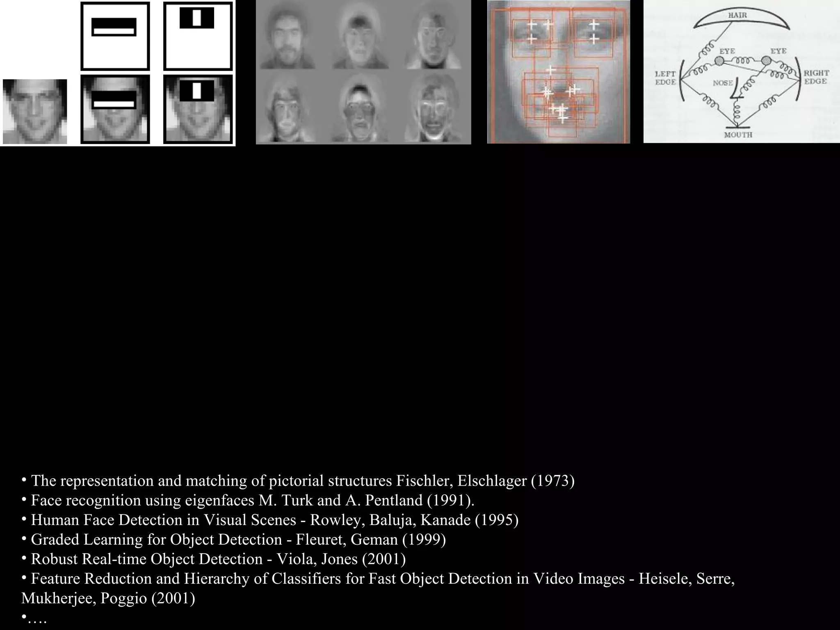Click the HAIR label in the diagram
Screen dimensions: 840x630
(737, 15)
